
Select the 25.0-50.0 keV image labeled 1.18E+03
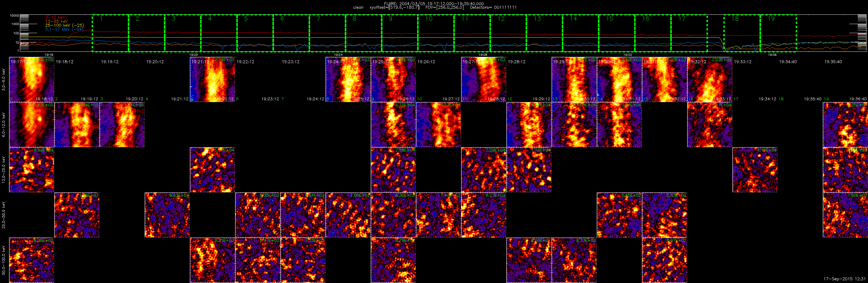[x=77, y=215]
